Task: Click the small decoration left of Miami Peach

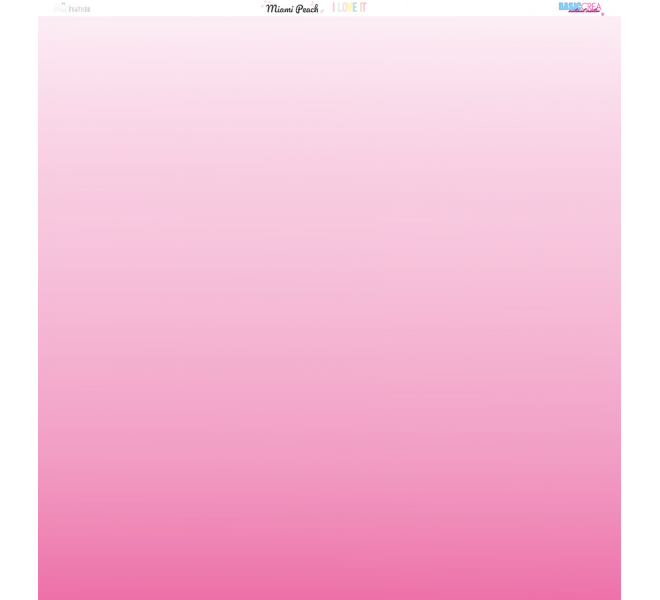Action: pyautogui.click(x=263, y=6)
